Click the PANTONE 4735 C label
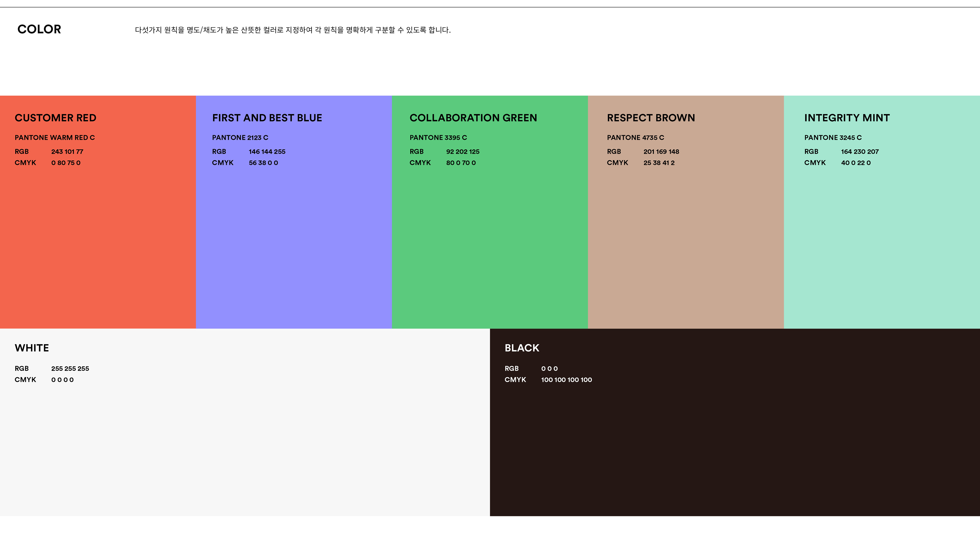The image size is (980, 539). coord(635,137)
